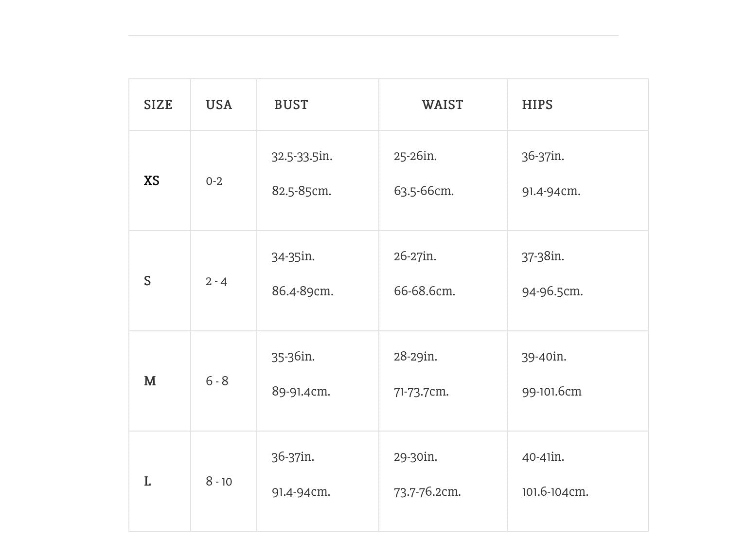Click the 73.7-76.2cm. waist measurement
The image size is (747, 560).
pyautogui.click(x=427, y=492)
